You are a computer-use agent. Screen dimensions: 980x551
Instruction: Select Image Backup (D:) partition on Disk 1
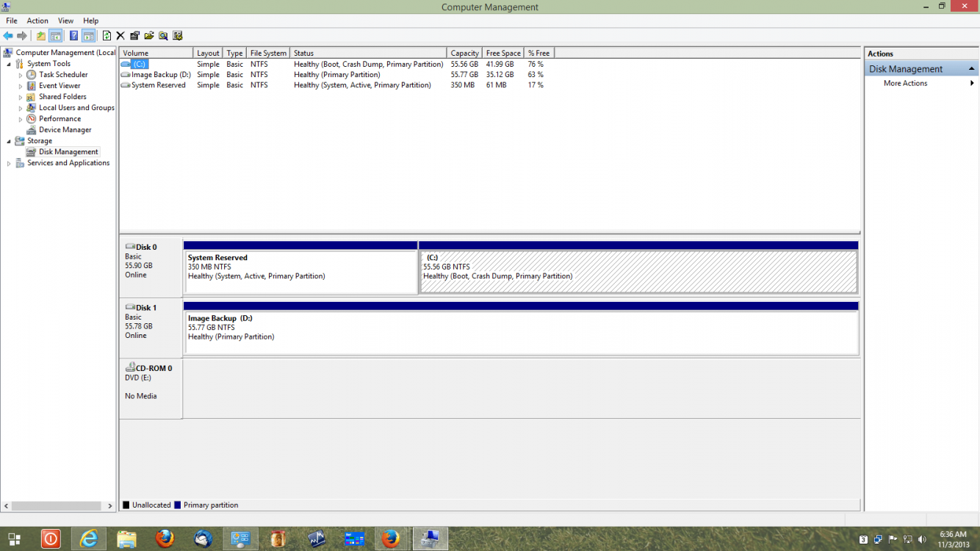click(521, 328)
